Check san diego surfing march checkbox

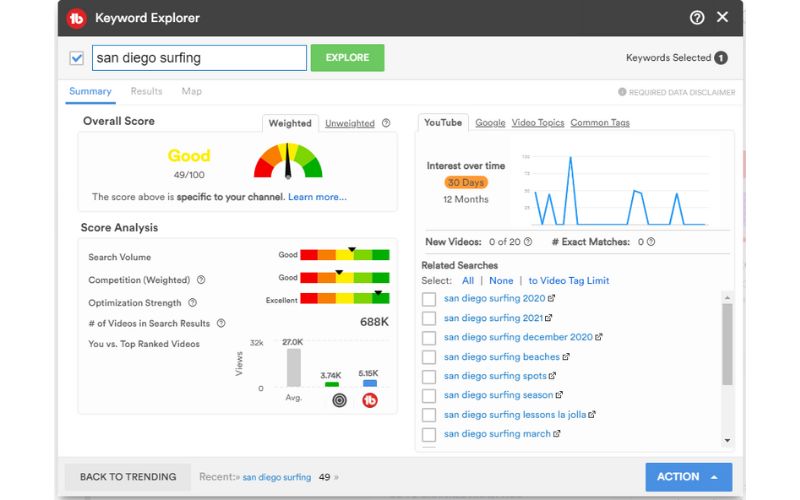429,434
